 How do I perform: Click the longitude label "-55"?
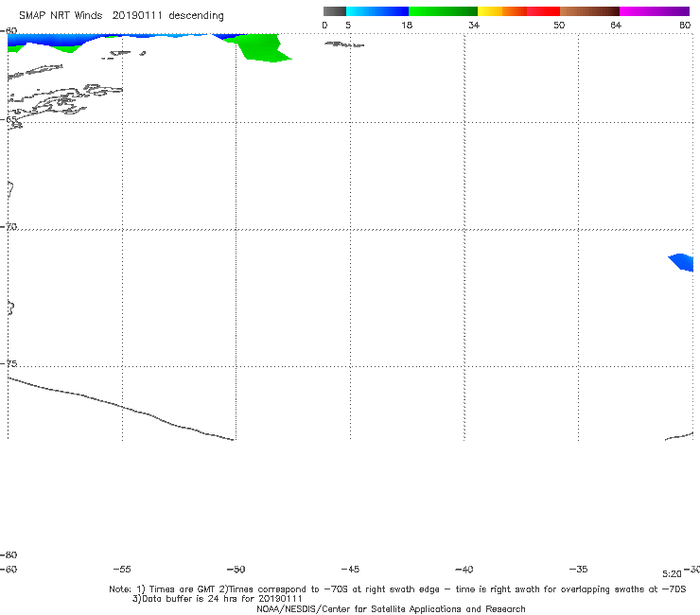coord(122,569)
